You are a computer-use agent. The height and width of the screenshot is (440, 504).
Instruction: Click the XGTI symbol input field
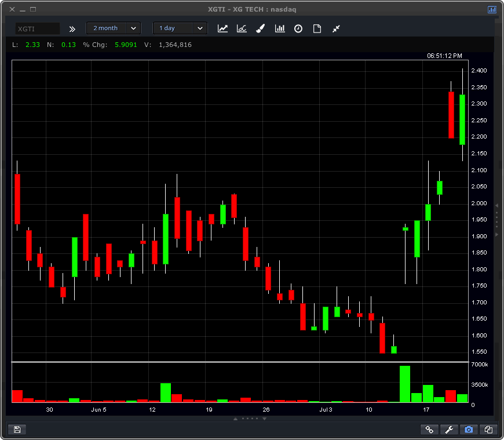[x=37, y=28]
